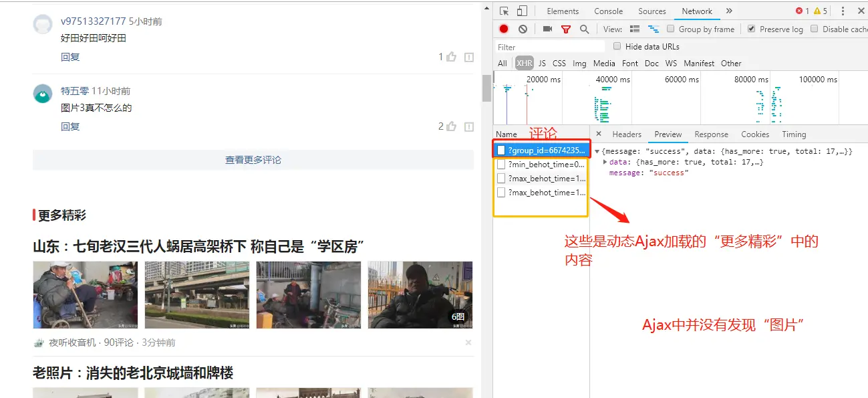Dismiss the 夜听收音机 article with X

pos(468,342)
